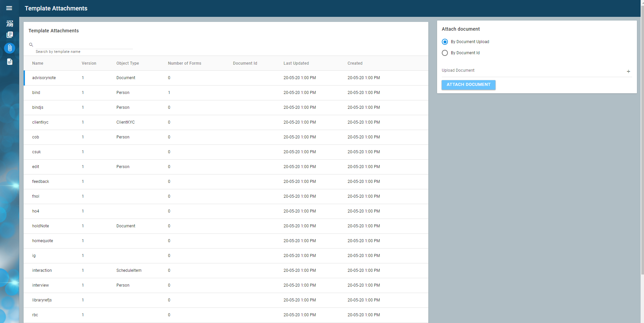
Task: Focus the Search by template name field
Action: [84, 45]
